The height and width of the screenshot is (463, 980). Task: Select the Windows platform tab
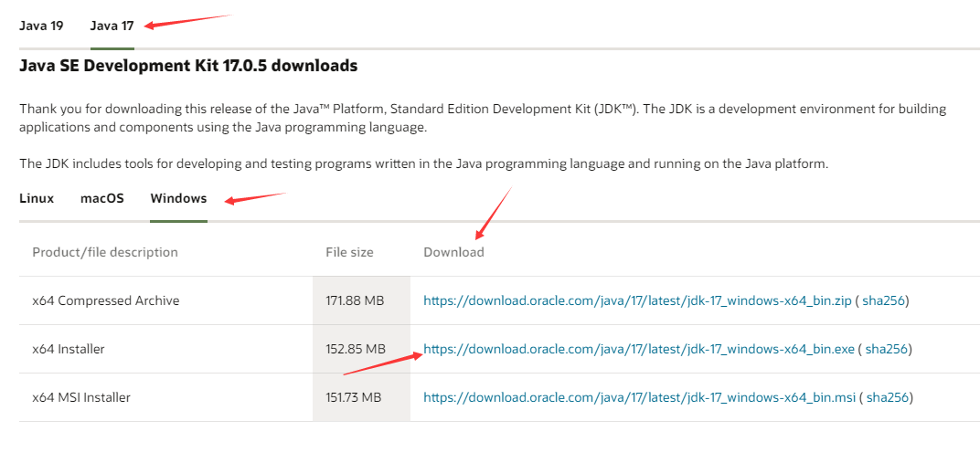[x=178, y=198]
